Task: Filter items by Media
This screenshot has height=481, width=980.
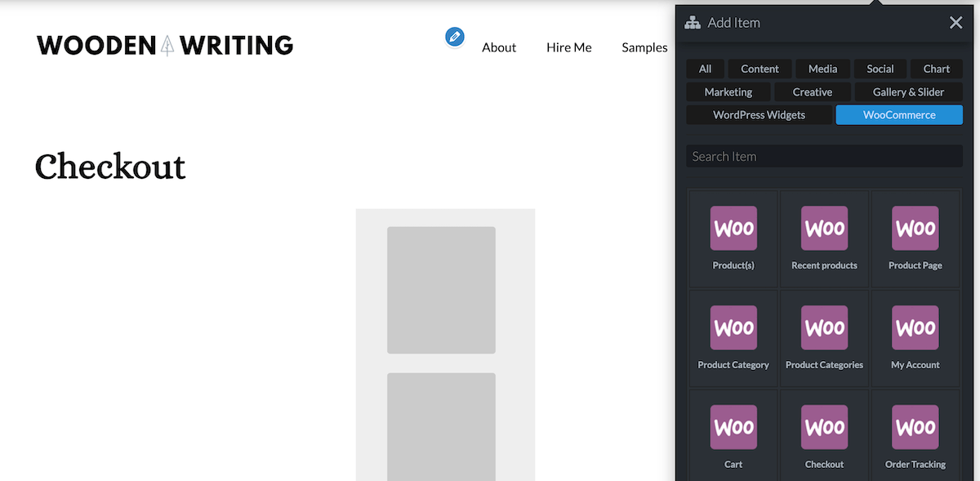Action: pyautogui.click(x=823, y=69)
